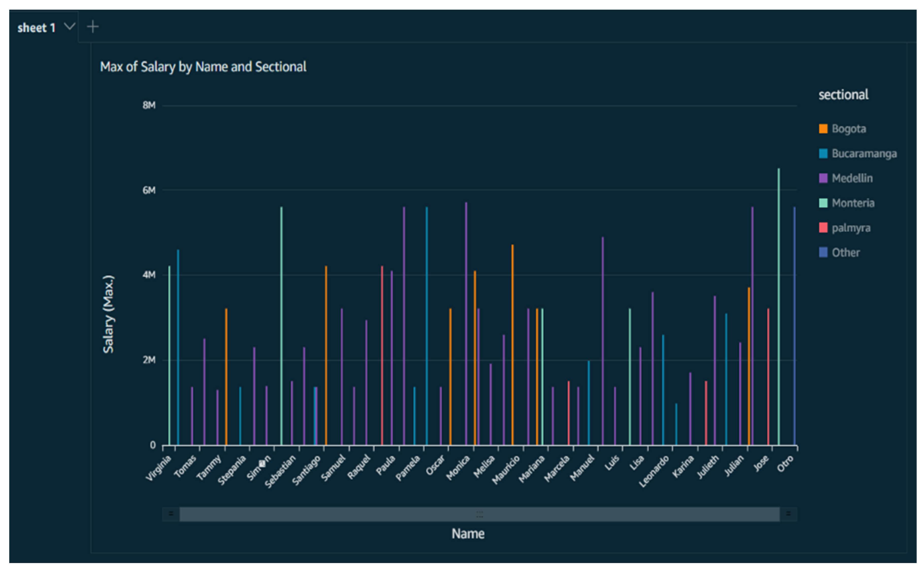
Task: Add a new sheet with plus icon
Action: (x=92, y=27)
